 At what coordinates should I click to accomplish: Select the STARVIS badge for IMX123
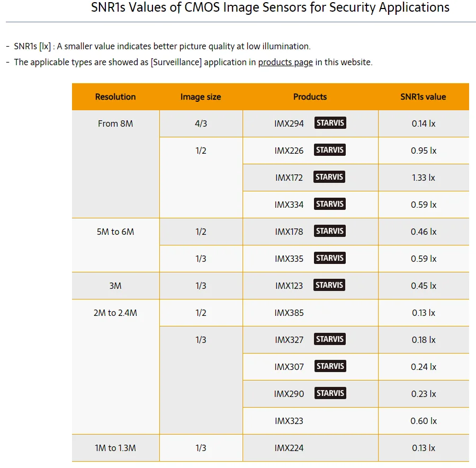pos(329,285)
